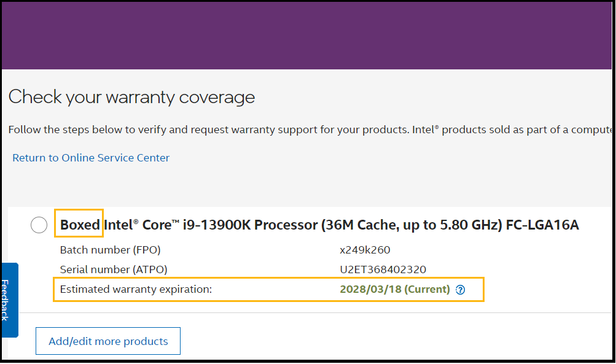Click the purple header banner
The width and height of the screenshot is (616, 364).
(x=307, y=35)
